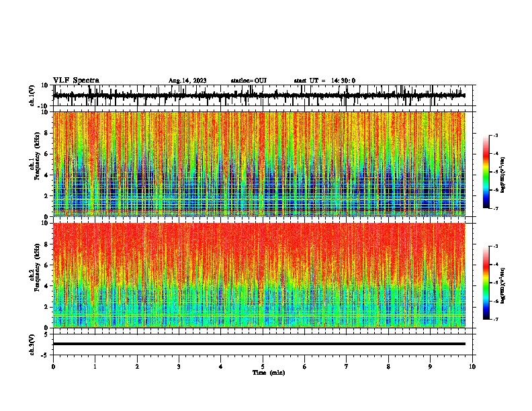The width and height of the screenshot is (532, 411).
Task: Click the "10" tick on the time axis
Action: 472,367
